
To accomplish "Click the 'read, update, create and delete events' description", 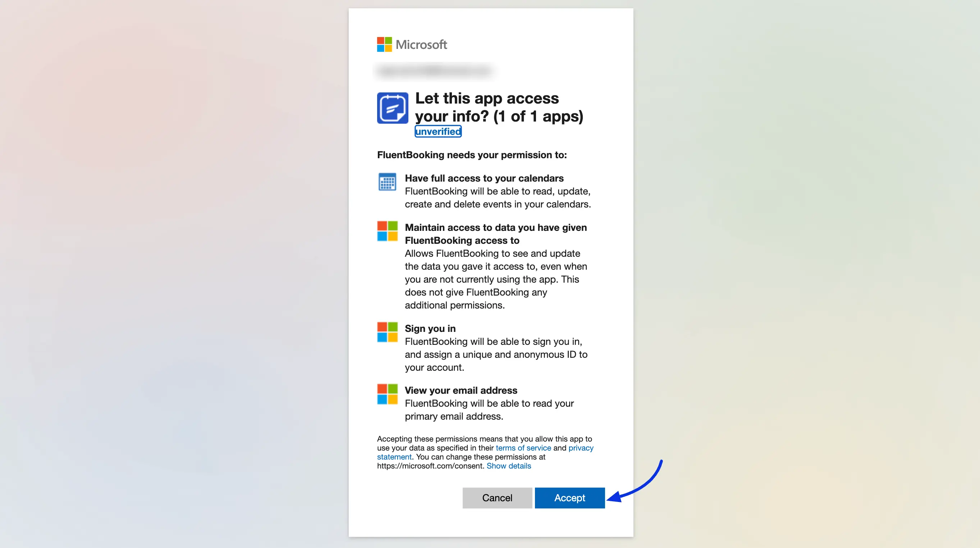I will pos(498,198).
